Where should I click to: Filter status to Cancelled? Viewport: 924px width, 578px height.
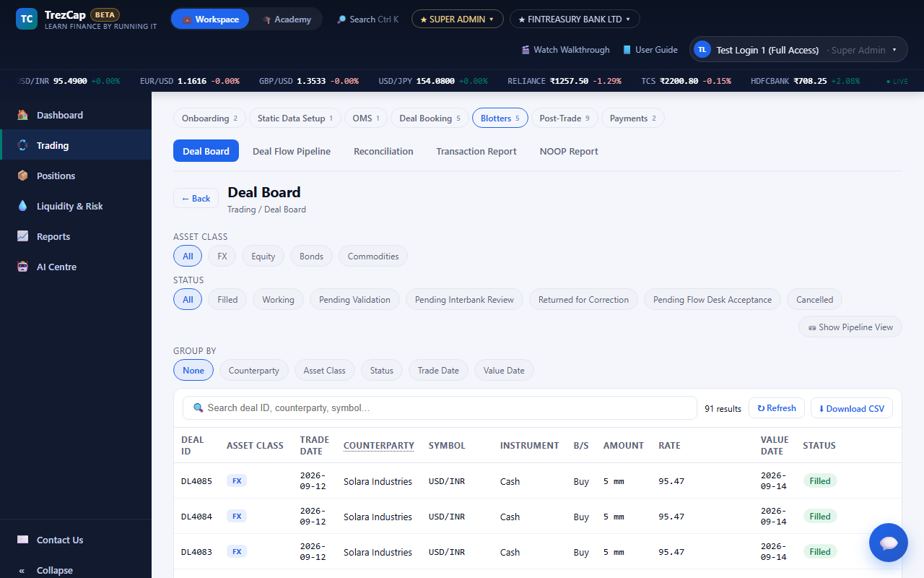[x=814, y=300]
